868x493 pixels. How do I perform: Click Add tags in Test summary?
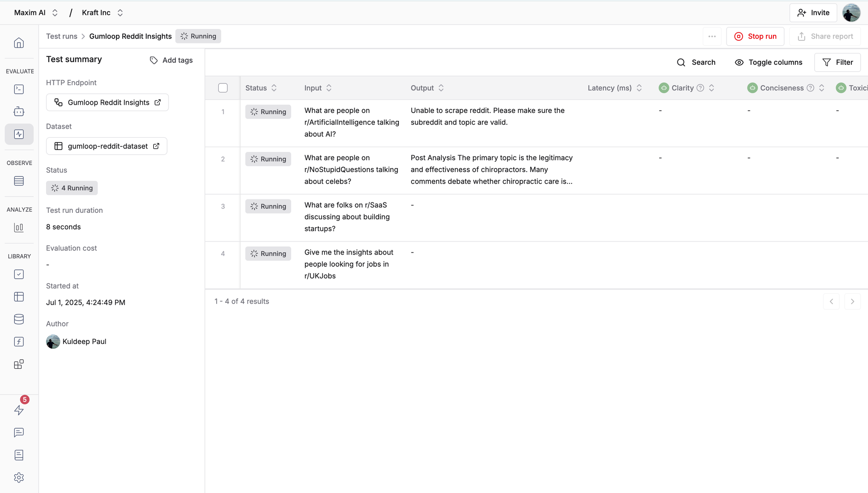[171, 60]
